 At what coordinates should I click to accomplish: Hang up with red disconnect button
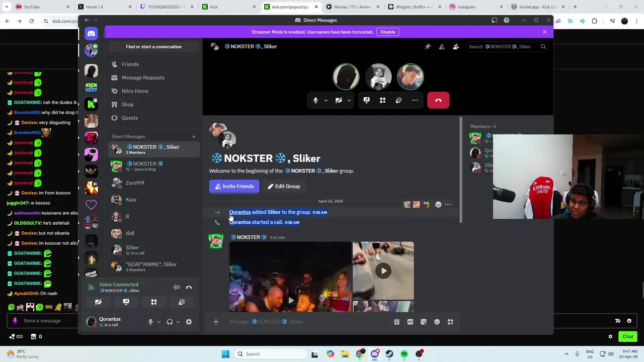pos(438,101)
